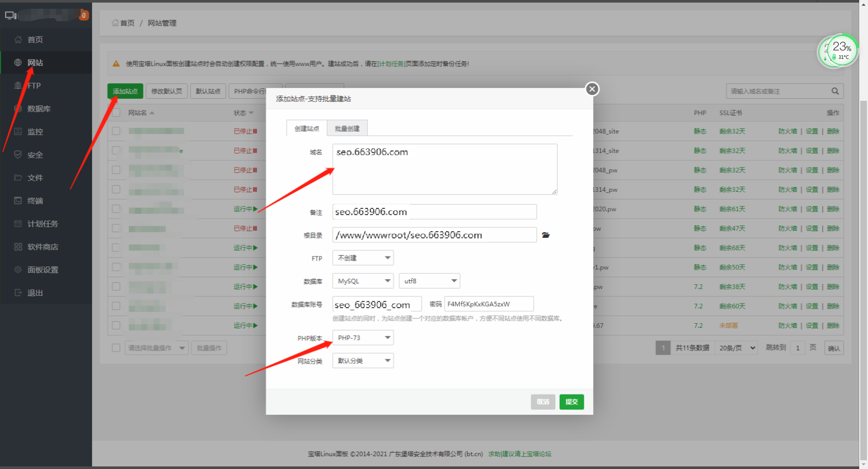The width and height of the screenshot is (868, 469).
Task: Select the 创建站点 tab
Action: pyautogui.click(x=307, y=128)
